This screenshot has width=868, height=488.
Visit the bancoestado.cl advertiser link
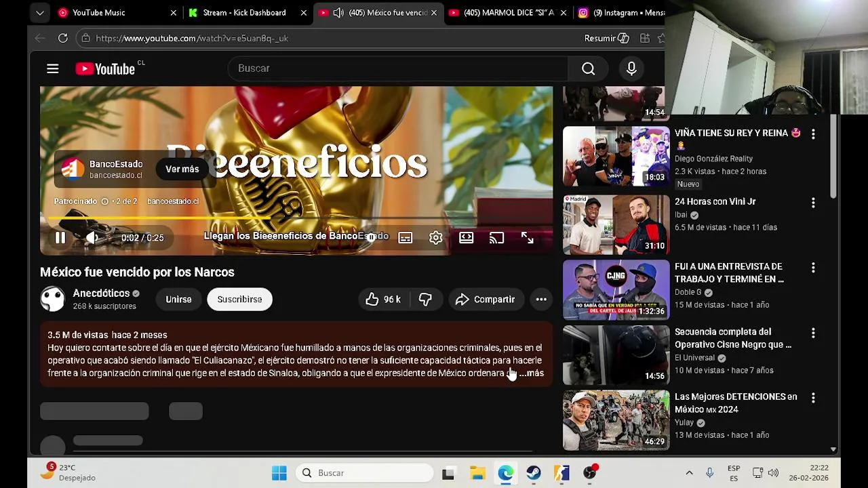click(173, 201)
